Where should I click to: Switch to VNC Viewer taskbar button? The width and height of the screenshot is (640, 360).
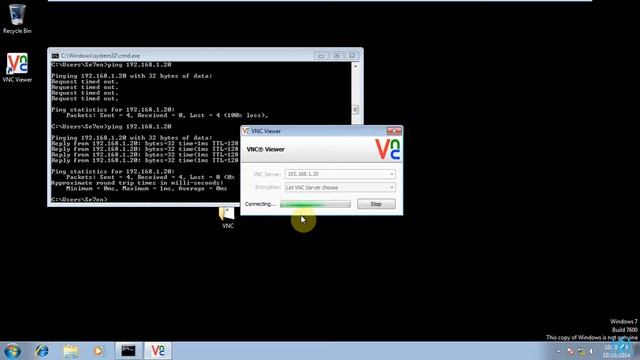[x=158, y=351]
